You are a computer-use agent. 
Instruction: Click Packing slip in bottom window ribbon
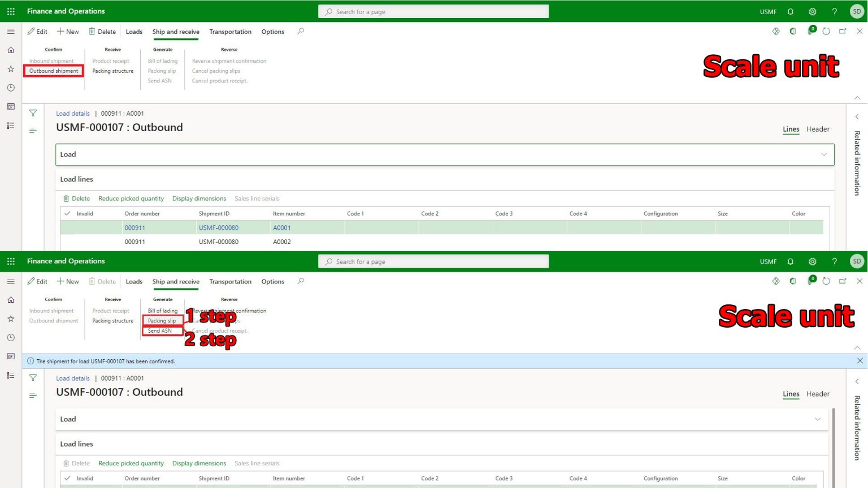pos(162,321)
